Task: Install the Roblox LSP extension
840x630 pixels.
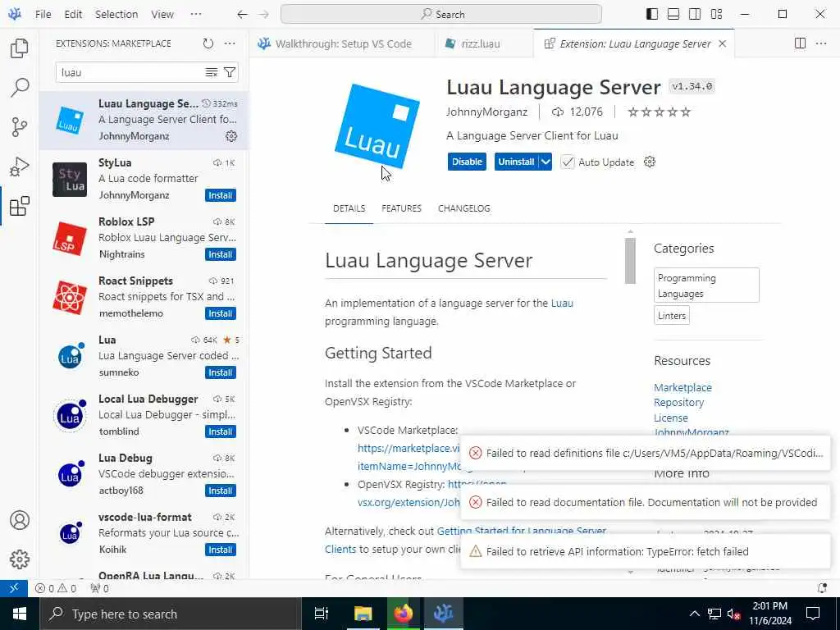Action: click(x=220, y=254)
